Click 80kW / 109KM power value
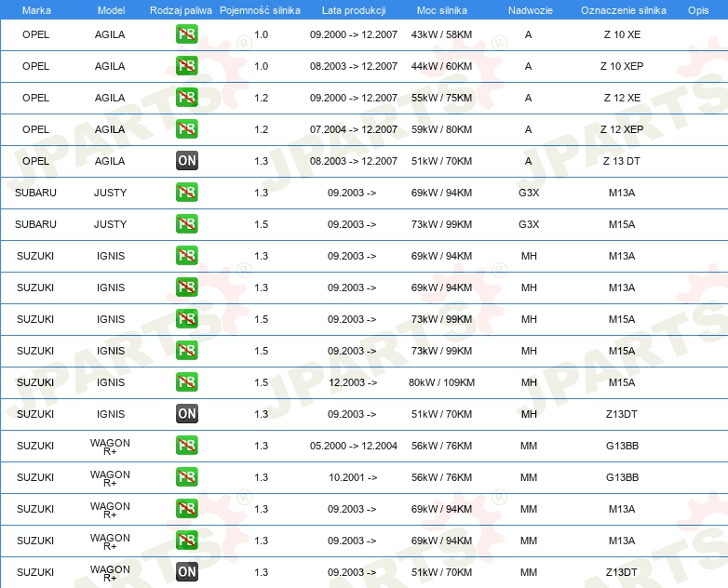The image size is (728, 588). 441,382
